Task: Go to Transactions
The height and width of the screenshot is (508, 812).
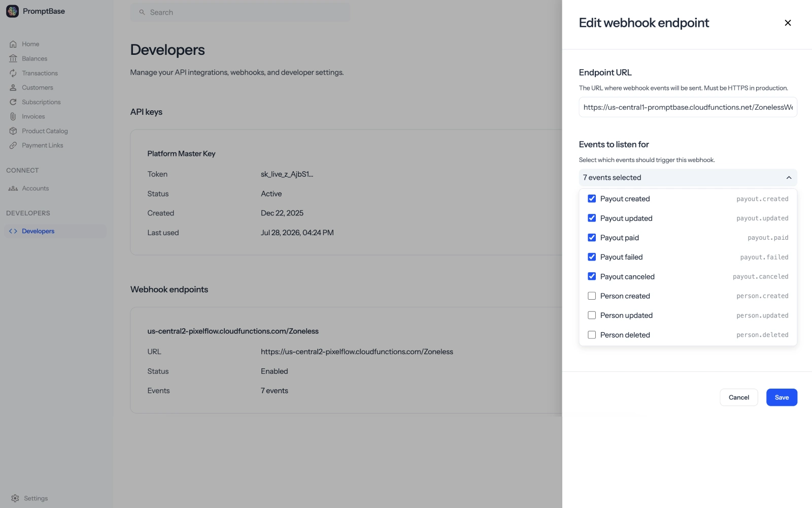Action: [x=40, y=73]
